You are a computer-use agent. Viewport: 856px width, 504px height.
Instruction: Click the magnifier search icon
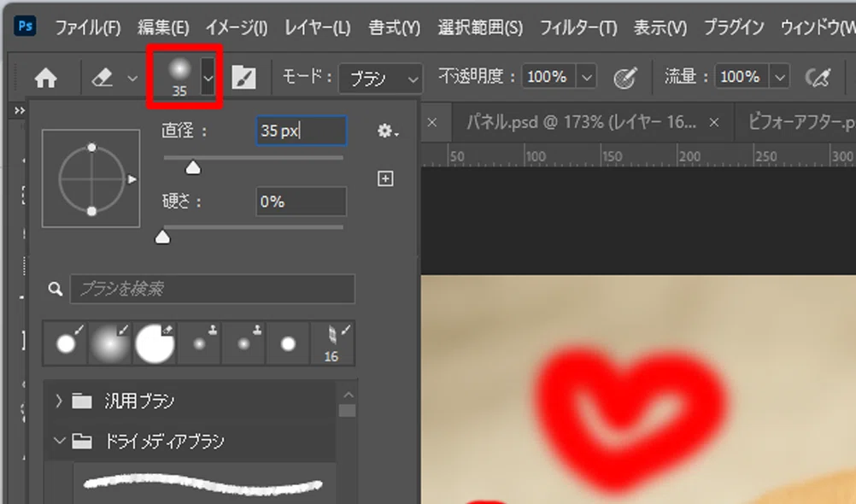pyautogui.click(x=56, y=289)
